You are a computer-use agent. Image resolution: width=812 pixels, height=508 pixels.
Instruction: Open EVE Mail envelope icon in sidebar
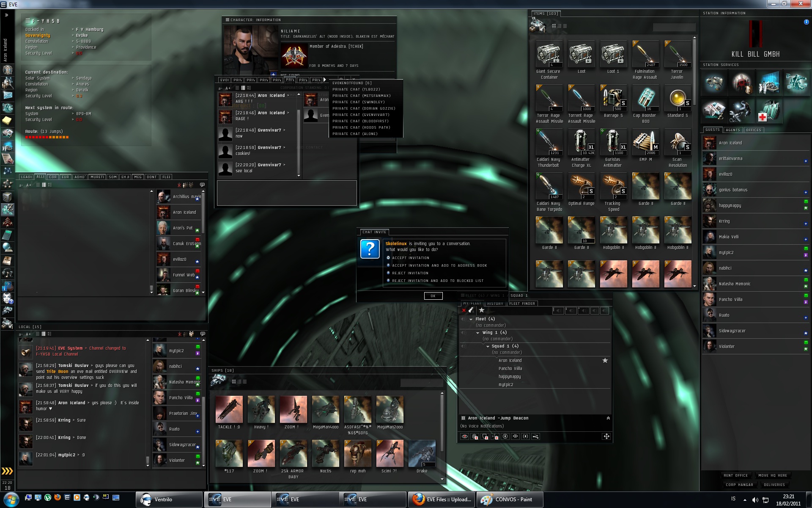[x=7, y=95]
